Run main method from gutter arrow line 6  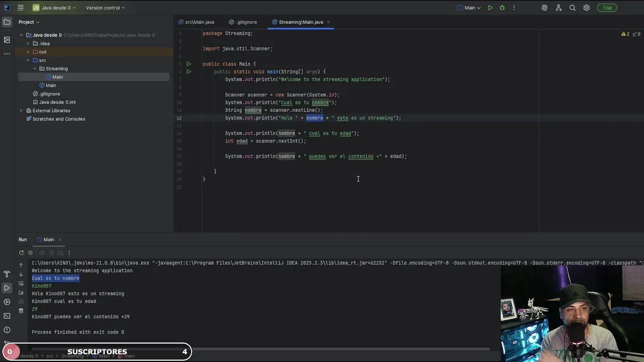[x=189, y=71]
